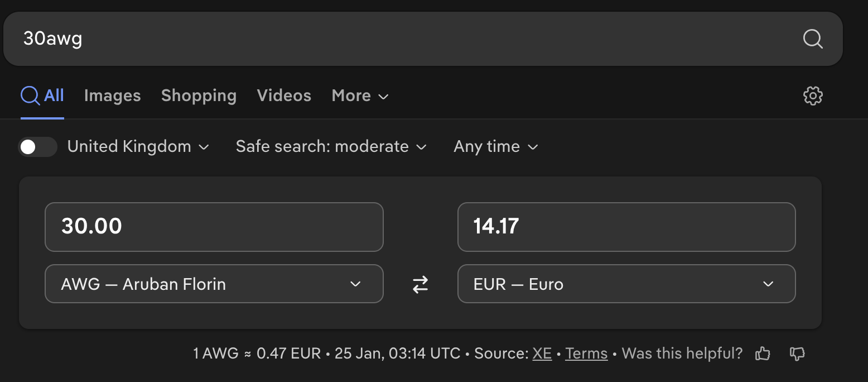Open the Terms link
Image resolution: width=868 pixels, height=382 pixels.
point(586,354)
